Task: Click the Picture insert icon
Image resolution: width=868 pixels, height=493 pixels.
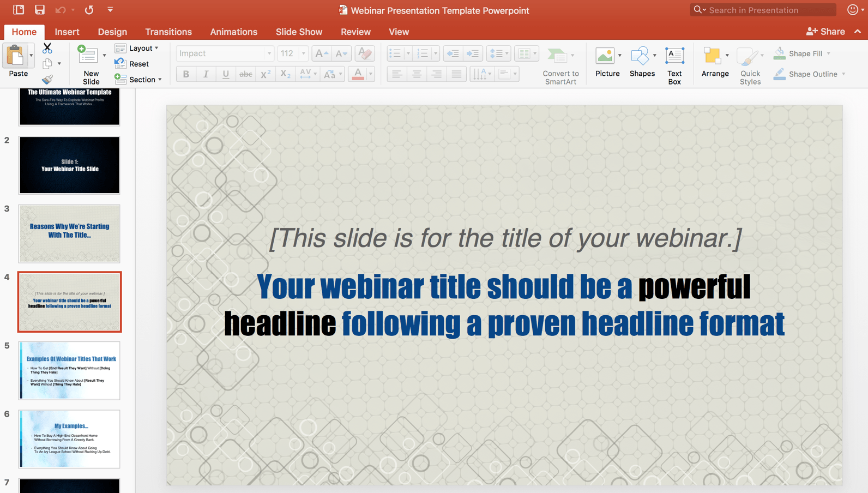Action: (x=605, y=56)
